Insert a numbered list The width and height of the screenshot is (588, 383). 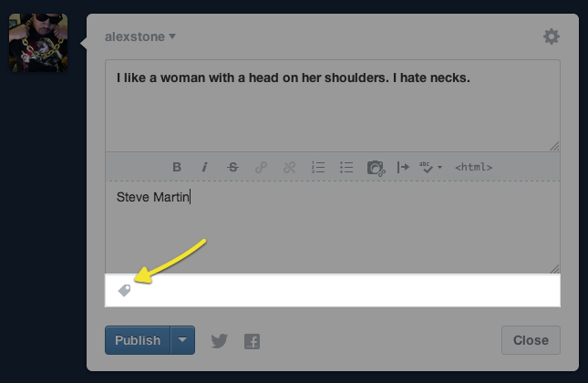click(317, 167)
